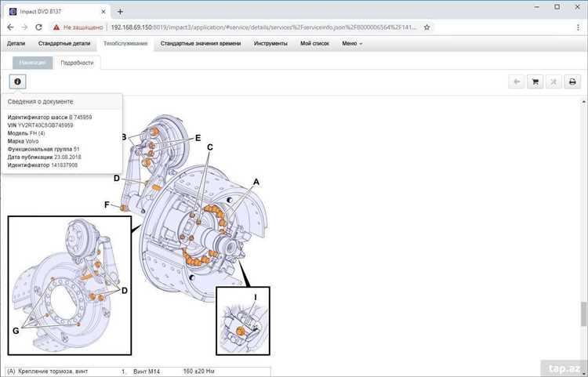
Task: Click the Винт M14 table cell
Action: pyautogui.click(x=147, y=372)
